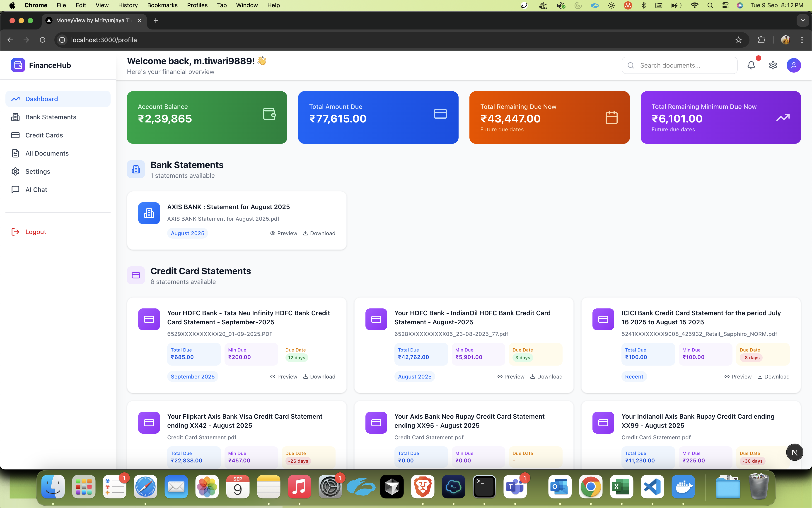Go to Dashboard in the sidebar
This screenshot has height=508, width=812.
(58, 99)
